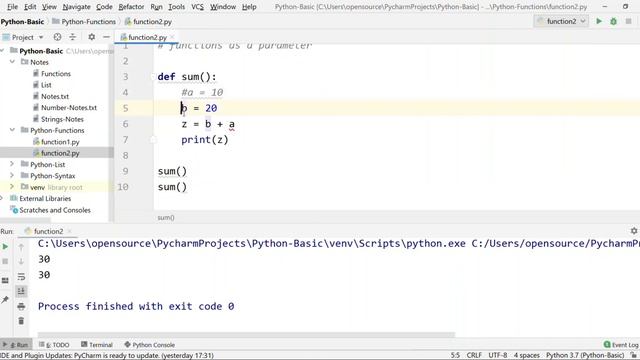Screen dimensions: 640x360
Task: Open the Code menu
Action: (x=104, y=7)
